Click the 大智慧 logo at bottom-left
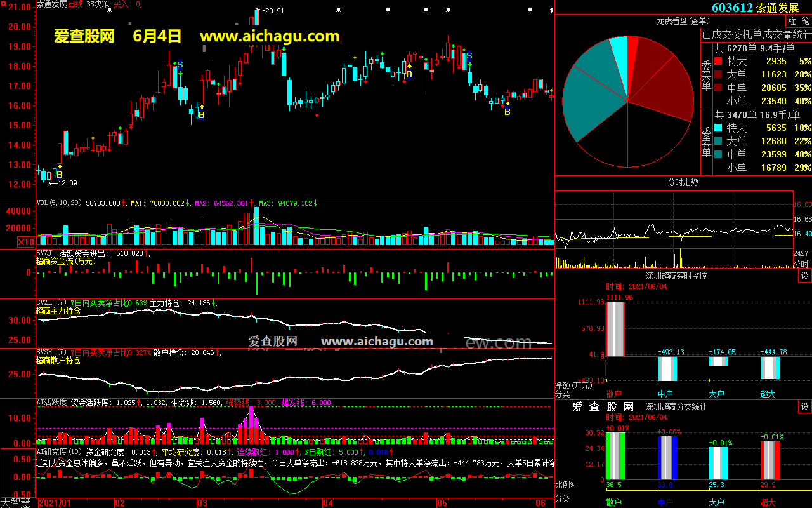Viewport: 812px width, 508px height. (x=15, y=503)
